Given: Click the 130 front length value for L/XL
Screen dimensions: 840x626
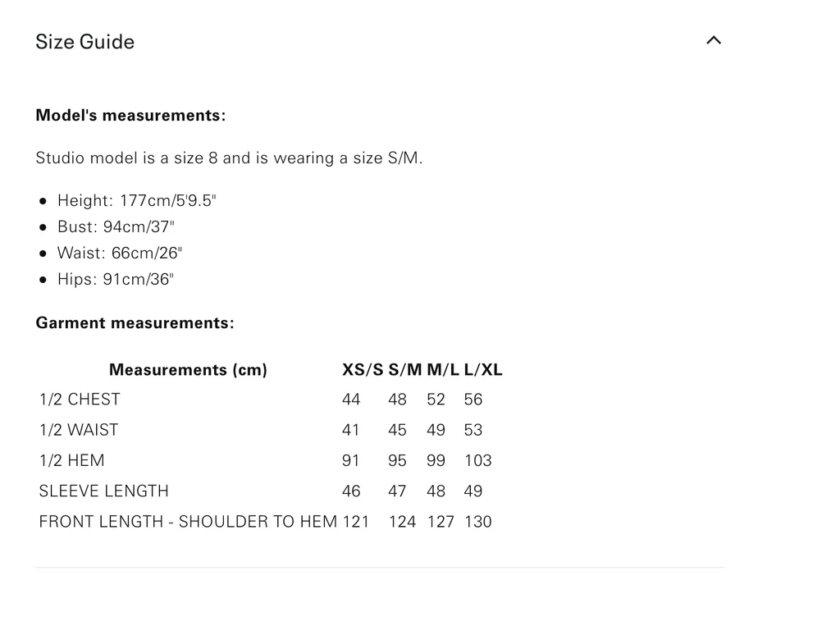Looking at the screenshot, I should tap(478, 522).
